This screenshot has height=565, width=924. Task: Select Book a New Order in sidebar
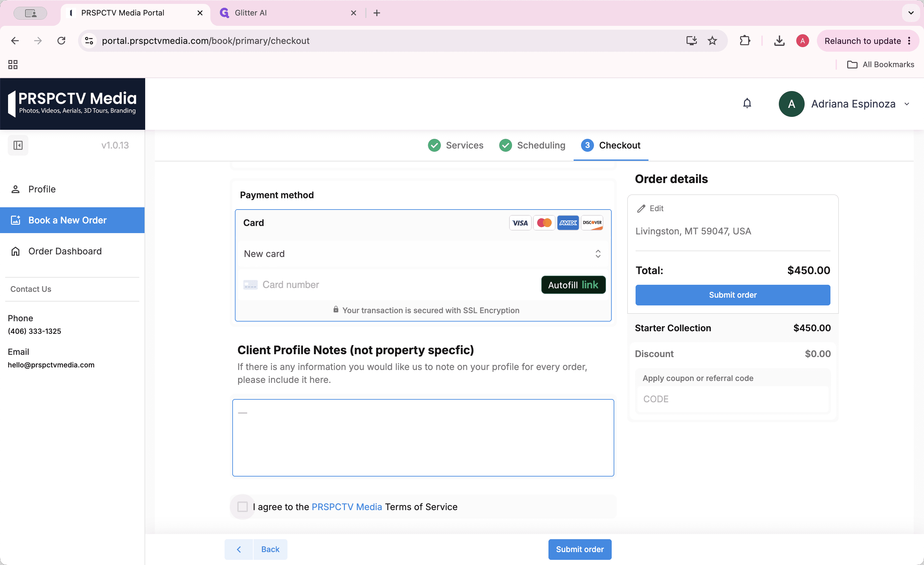click(x=72, y=220)
